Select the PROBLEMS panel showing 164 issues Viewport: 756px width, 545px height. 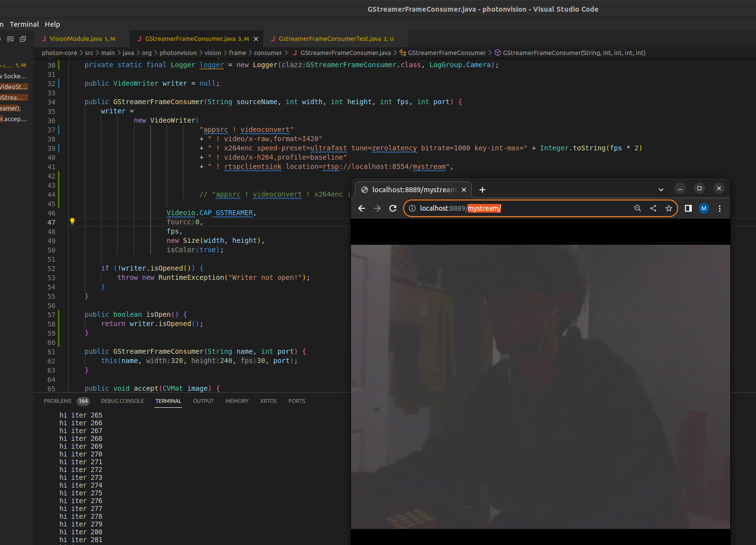click(x=59, y=401)
